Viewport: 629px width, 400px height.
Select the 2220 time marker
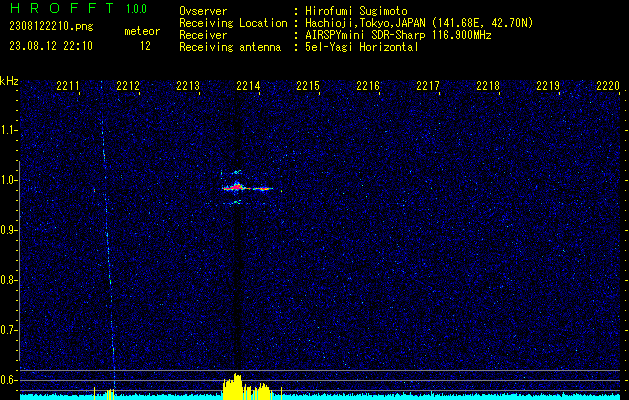click(x=607, y=87)
